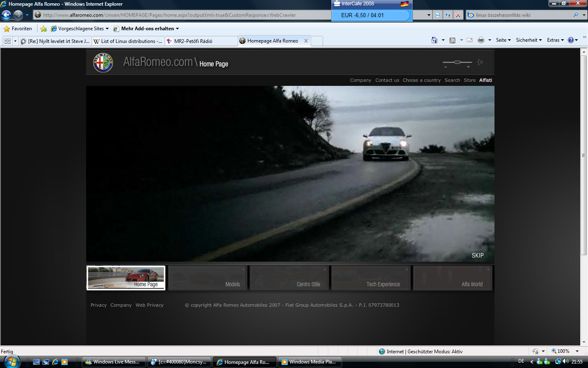Open the Store link
Screen dimensions: 588x368
470,80
